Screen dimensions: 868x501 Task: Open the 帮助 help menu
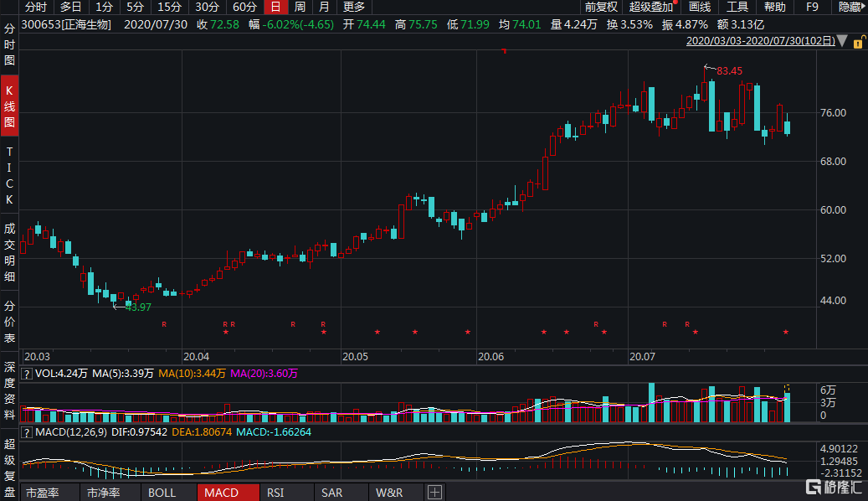pyautogui.click(x=775, y=8)
